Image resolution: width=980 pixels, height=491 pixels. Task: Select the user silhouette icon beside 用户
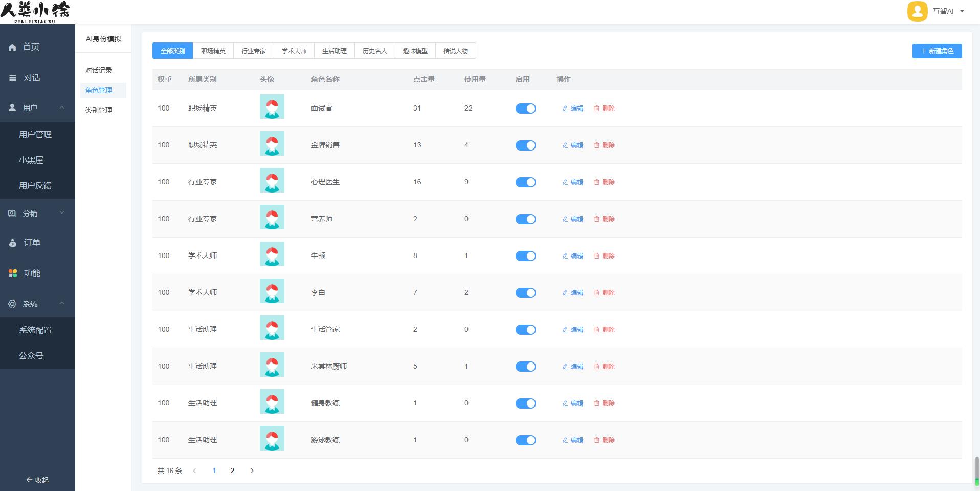click(12, 108)
